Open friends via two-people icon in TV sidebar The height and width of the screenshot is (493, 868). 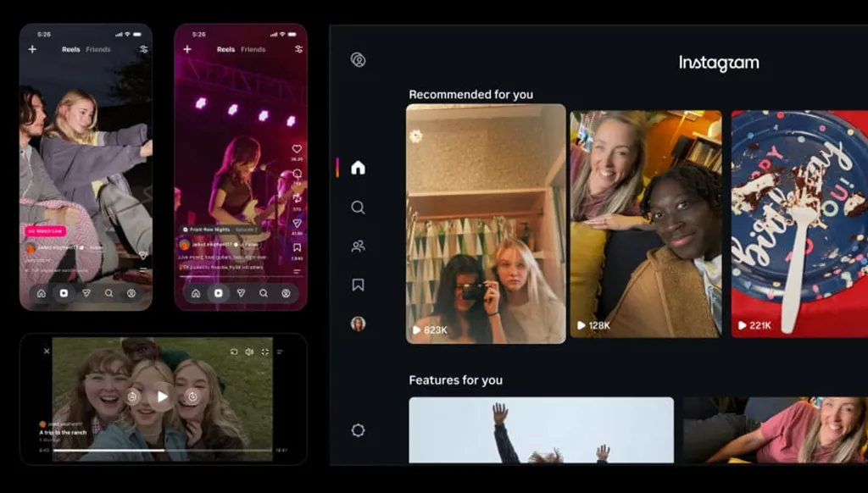point(359,246)
